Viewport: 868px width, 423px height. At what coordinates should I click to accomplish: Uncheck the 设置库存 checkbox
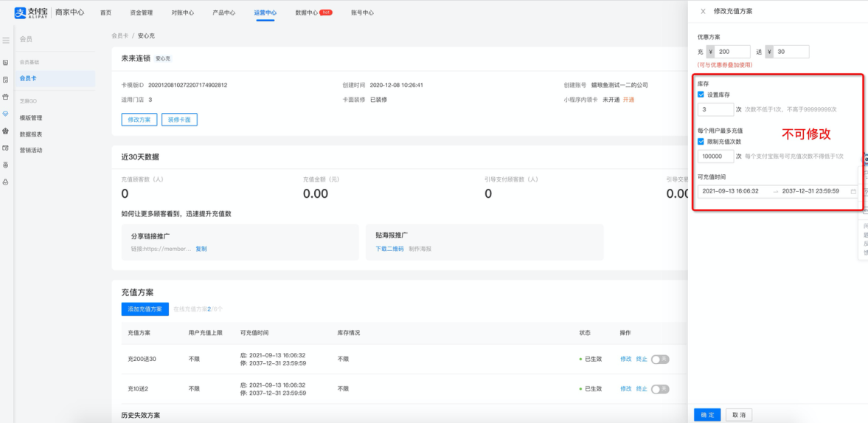(701, 94)
